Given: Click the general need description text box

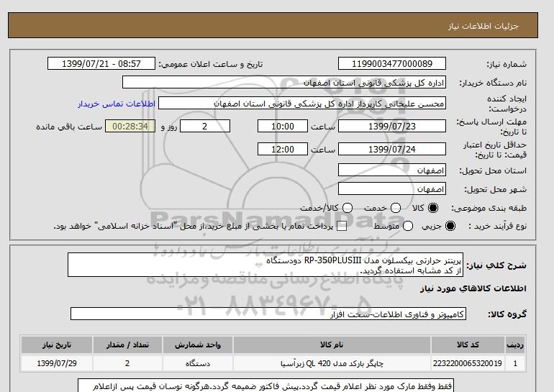Looking at the screenshot, I should [x=265, y=265].
